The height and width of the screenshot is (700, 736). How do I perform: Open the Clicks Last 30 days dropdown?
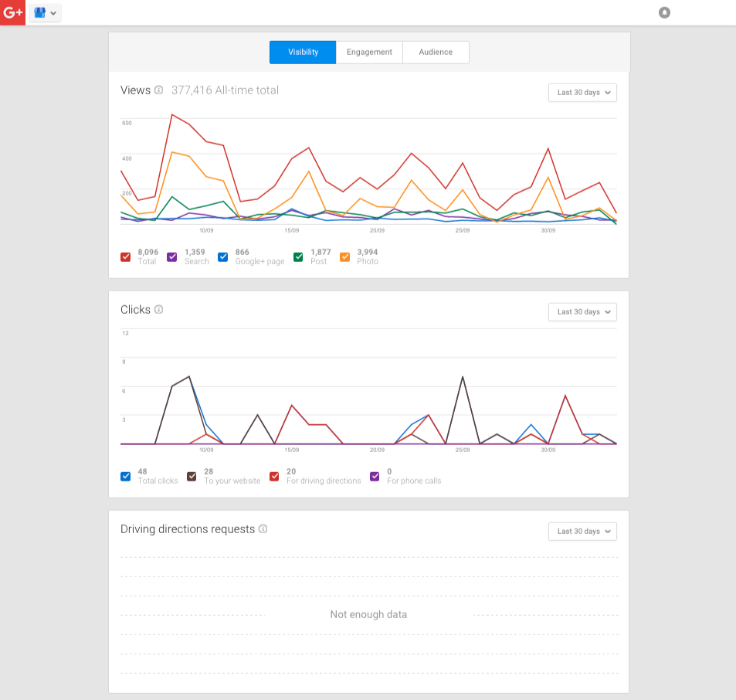(582, 312)
